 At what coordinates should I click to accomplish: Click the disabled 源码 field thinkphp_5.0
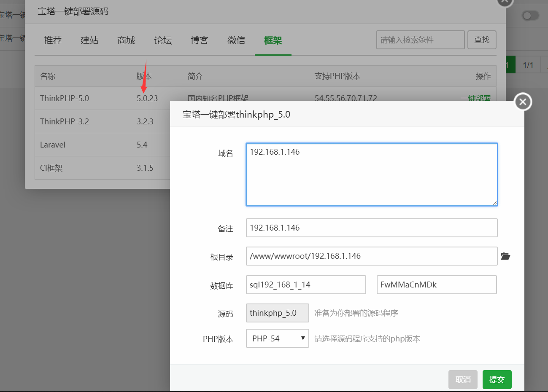(x=277, y=313)
